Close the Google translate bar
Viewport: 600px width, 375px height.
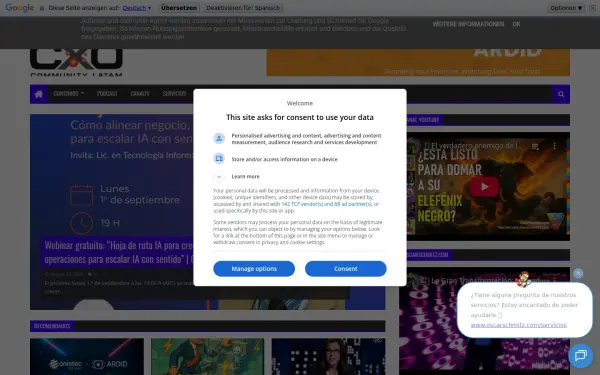click(x=592, y=8)
